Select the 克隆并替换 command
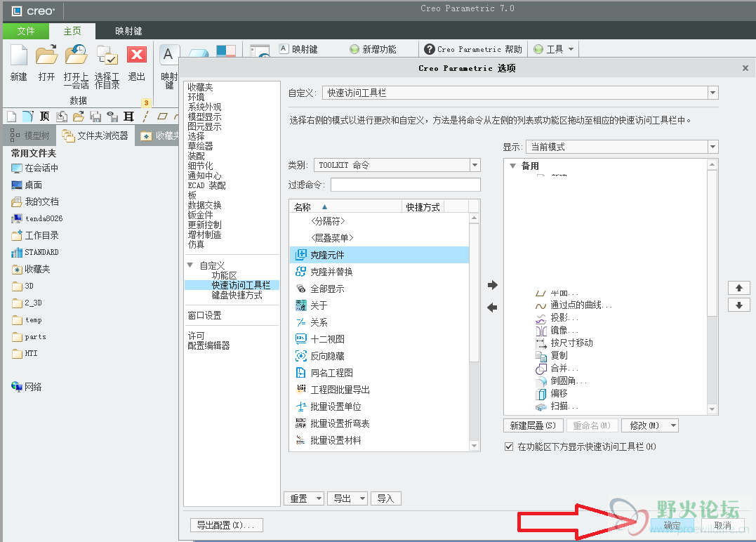756x542 pixels. [x=379, y=272]
